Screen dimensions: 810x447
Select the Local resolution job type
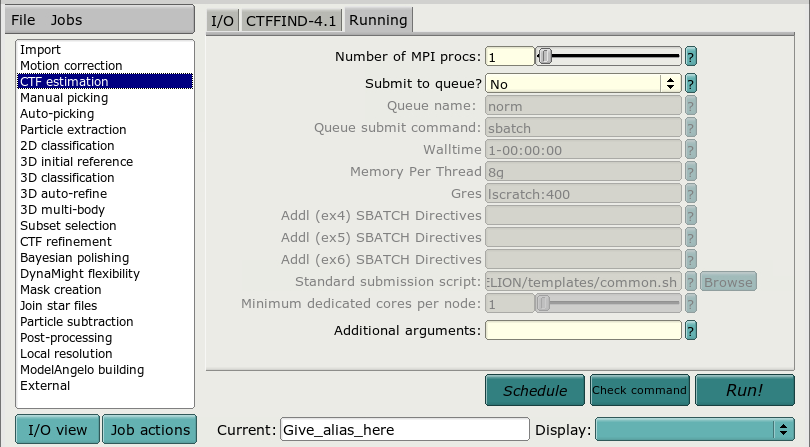[105, 354]
